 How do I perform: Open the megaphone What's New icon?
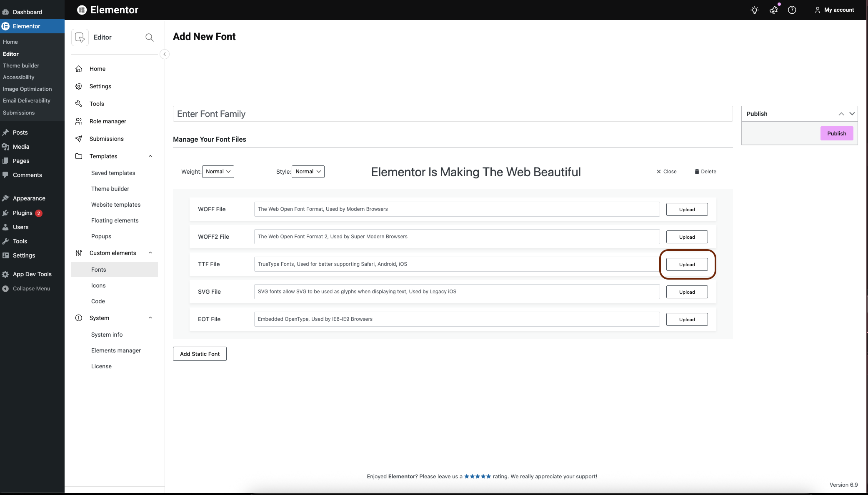tap(773, 10)
